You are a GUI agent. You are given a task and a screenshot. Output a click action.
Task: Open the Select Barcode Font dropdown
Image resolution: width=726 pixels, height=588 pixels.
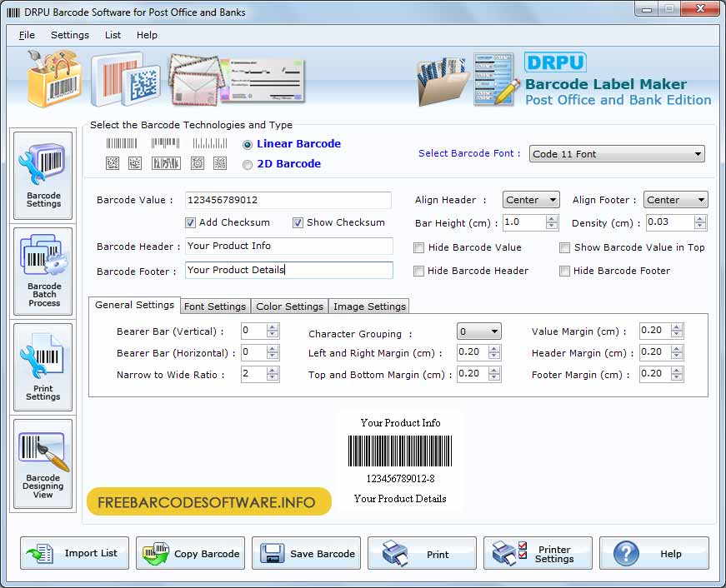(617, 154)
